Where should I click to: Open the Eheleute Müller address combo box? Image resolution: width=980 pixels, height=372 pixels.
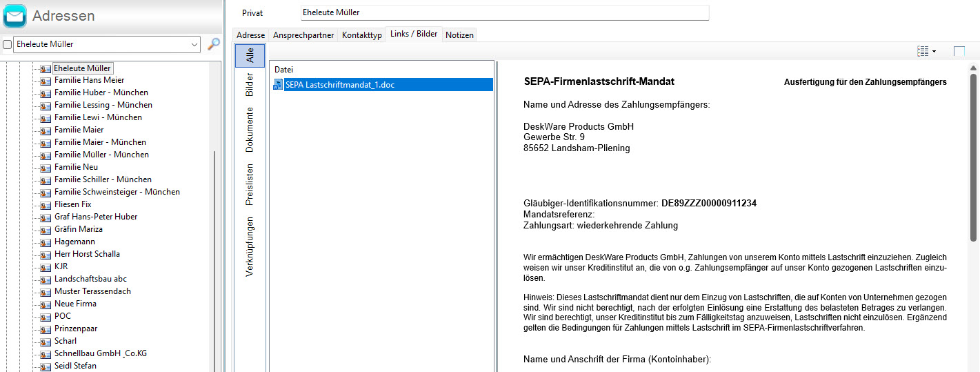tap(193, 45)
